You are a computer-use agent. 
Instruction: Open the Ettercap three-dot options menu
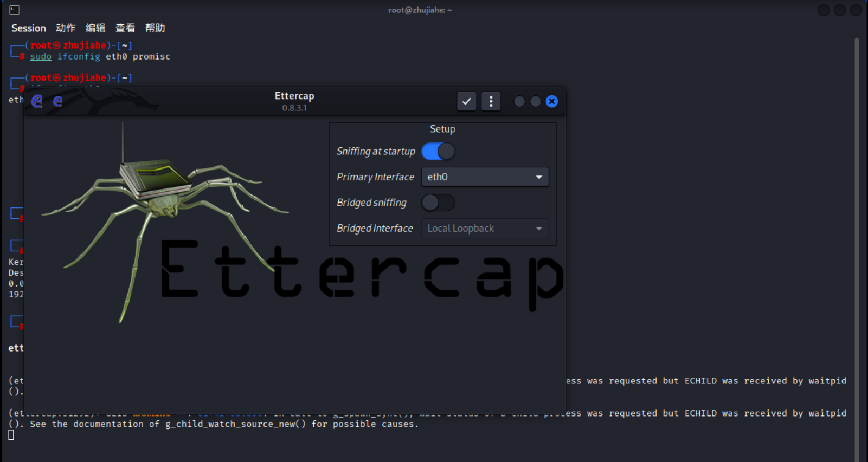click(x=491, y=101)
